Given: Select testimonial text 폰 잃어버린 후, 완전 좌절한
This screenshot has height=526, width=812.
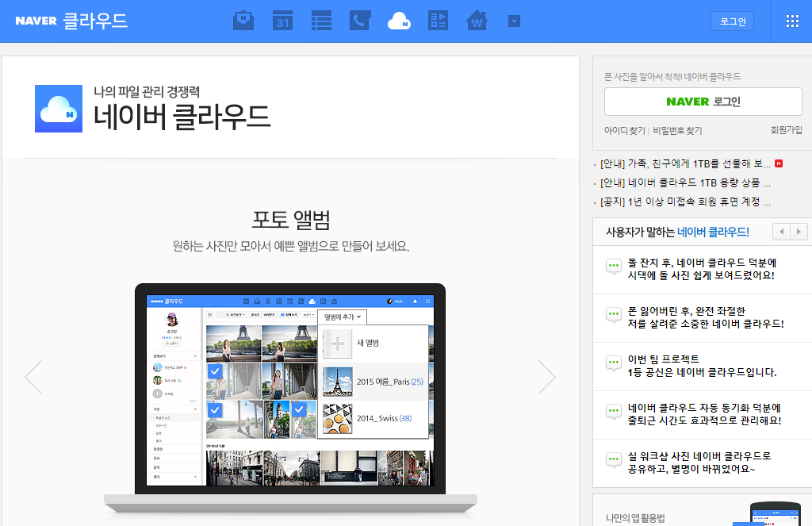Looking at the screenshot, I should pos(687,311).
